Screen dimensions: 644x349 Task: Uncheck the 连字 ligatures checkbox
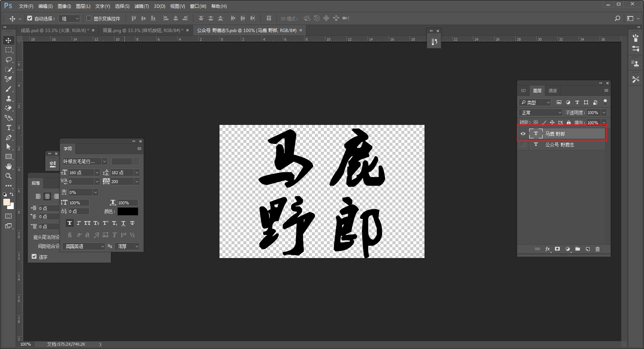34,257
